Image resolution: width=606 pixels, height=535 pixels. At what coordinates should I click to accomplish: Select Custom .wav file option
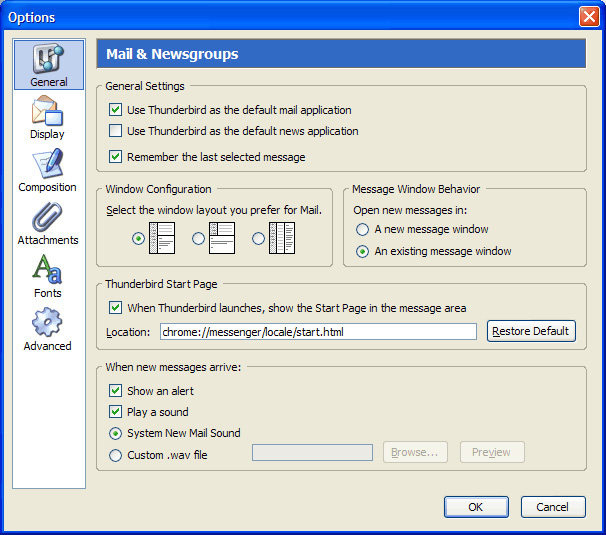[x=115, y=455]
